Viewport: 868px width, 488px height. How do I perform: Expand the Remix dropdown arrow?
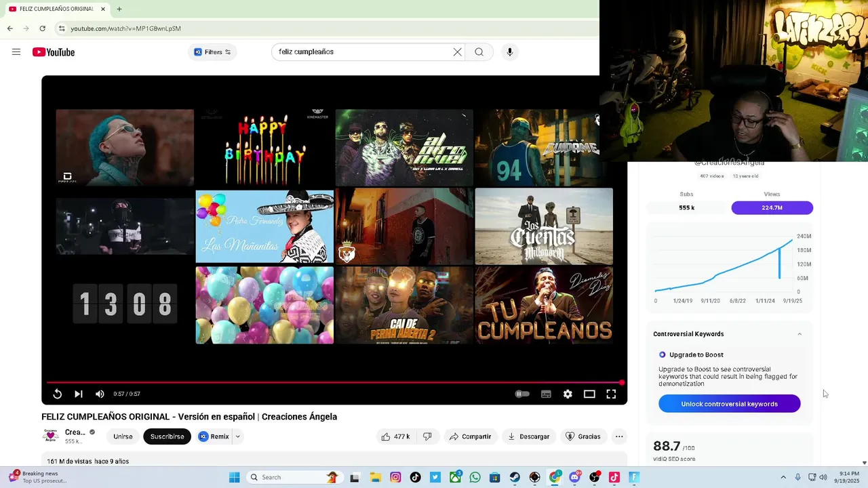237,436
